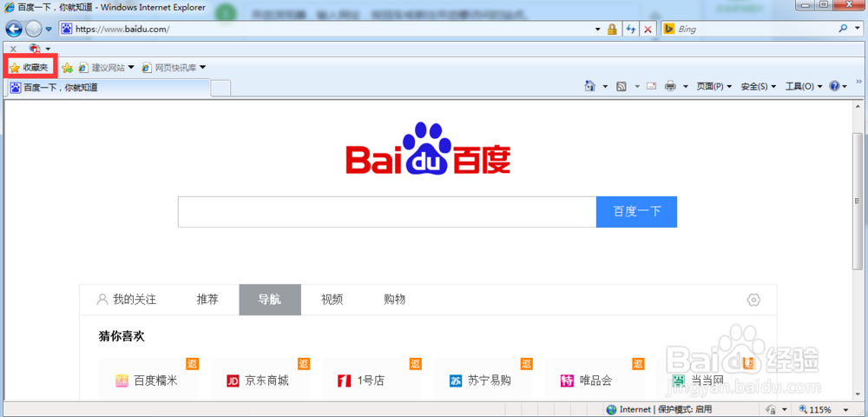Image resolution: width=868 pixels, height=417 pixels.
Task: Open dropdown next to PDF converter icon
Action: tap(48, 49)
